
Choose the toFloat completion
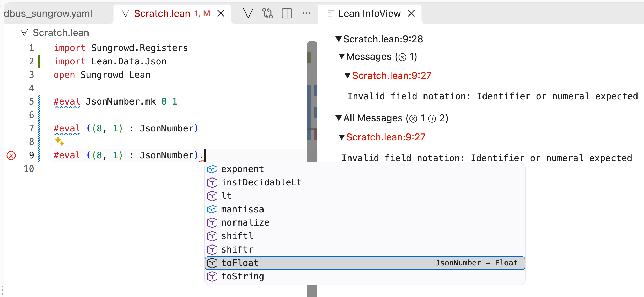[365, 263]
